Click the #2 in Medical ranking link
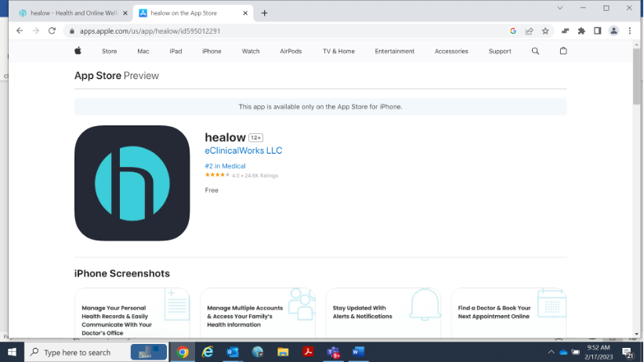 pyautogui.click(x=225, y=166)
